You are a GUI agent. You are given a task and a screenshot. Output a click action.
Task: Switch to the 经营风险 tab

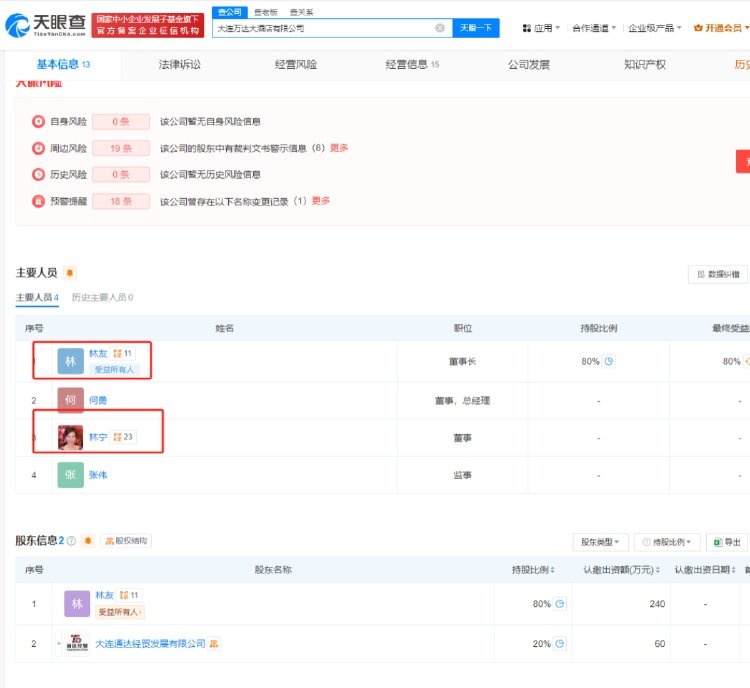296,65
